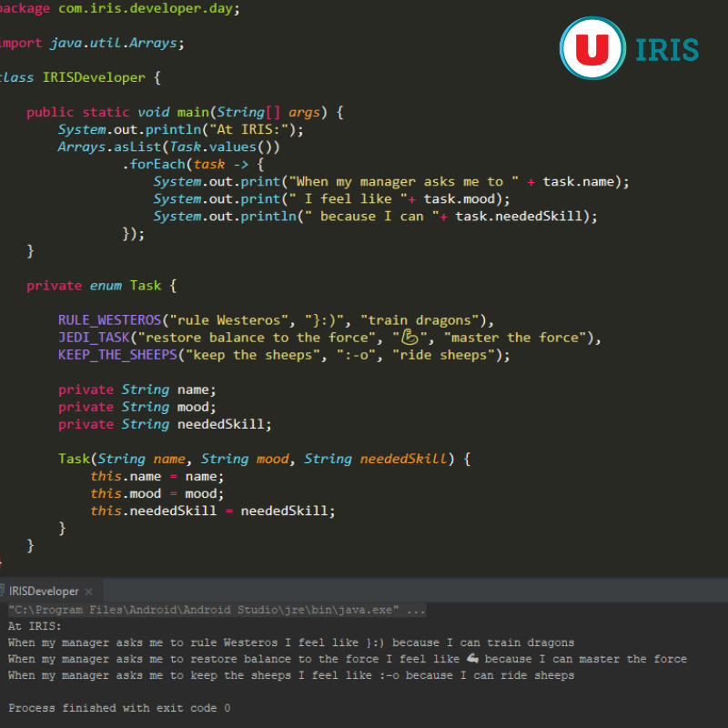Click the "train dragons" string in the enum
Screen dimensions: 728x728
(420, 320)
